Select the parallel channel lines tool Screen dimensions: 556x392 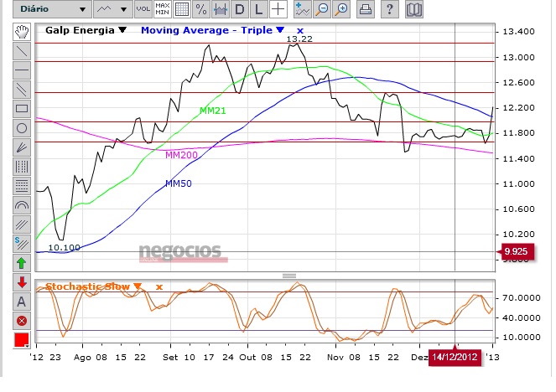22,90
